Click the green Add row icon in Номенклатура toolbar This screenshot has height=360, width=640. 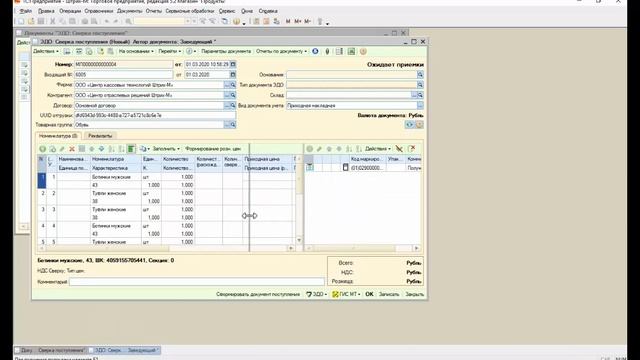pyautogui.click(x=42, y=149)
